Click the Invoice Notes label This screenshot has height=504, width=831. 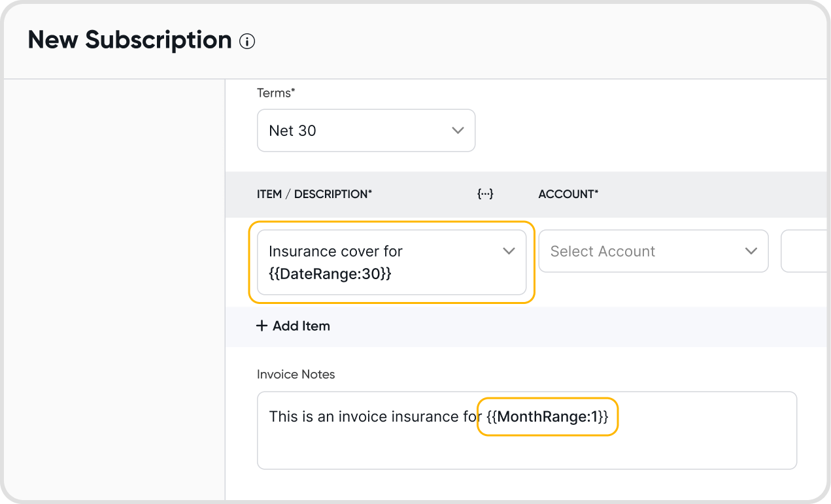coord(296,375)
